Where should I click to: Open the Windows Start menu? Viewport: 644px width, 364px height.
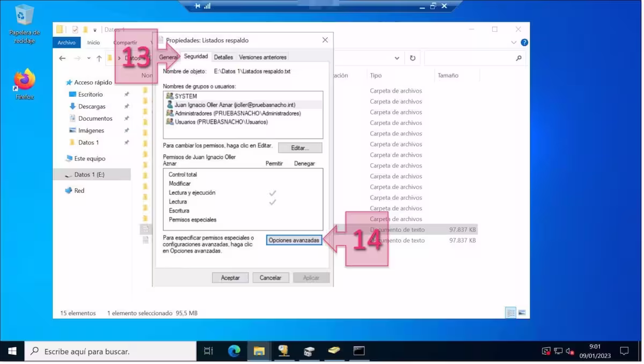[12, 351]
